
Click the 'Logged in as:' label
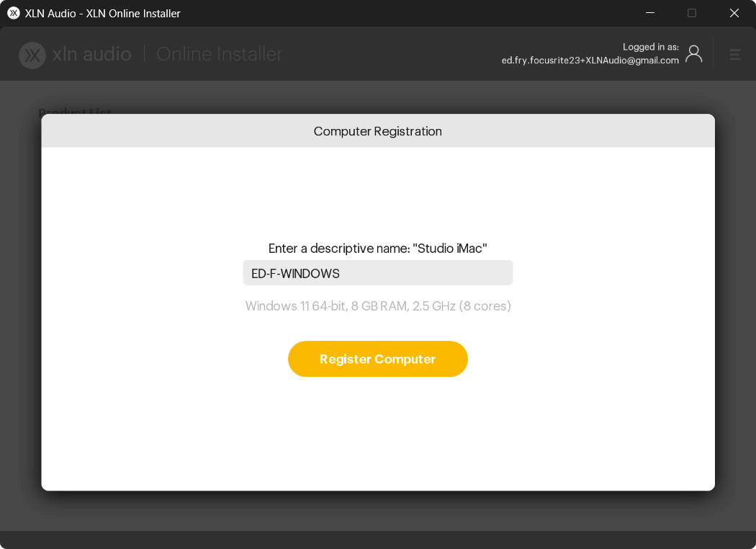650,47
